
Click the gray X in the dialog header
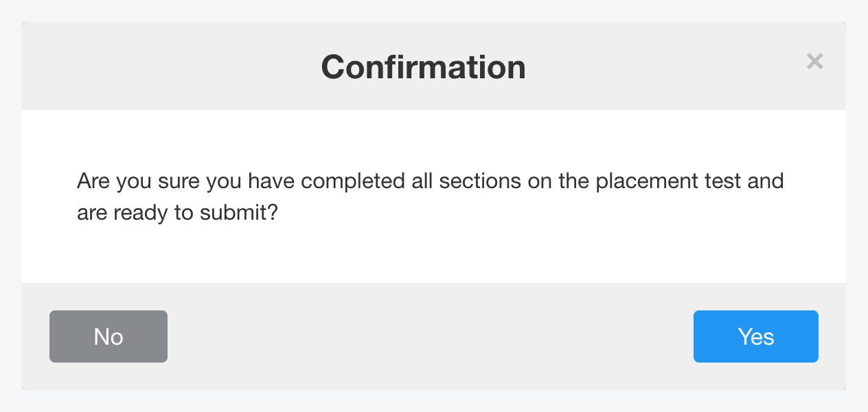point(814,62)
